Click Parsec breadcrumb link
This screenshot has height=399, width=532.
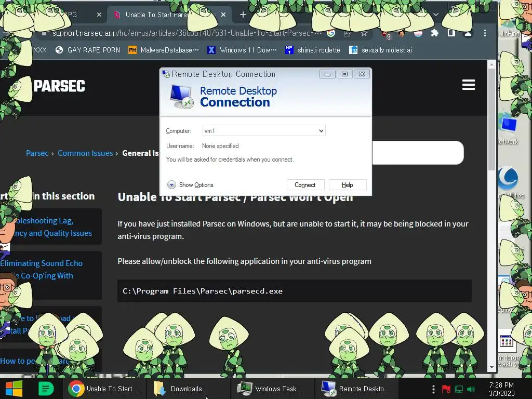click(37, 153)
